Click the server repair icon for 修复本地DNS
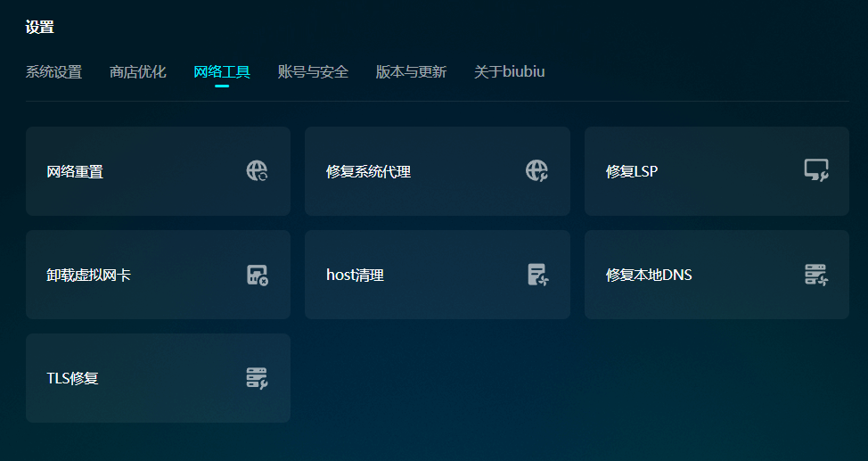The height and width of the screenshot is (461, 868). point(816,275)
